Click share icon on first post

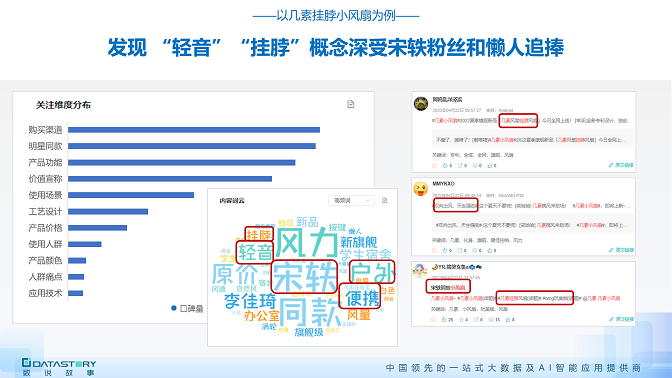(x=460, y=165)
